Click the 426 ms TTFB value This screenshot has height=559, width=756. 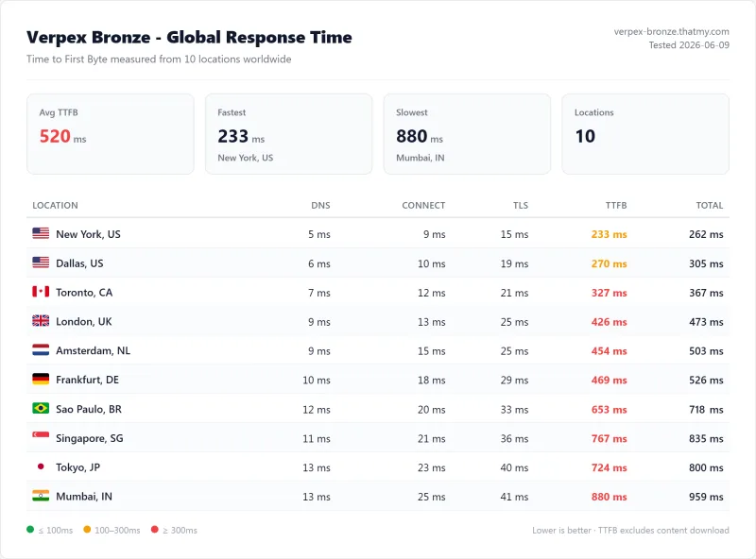609,321
